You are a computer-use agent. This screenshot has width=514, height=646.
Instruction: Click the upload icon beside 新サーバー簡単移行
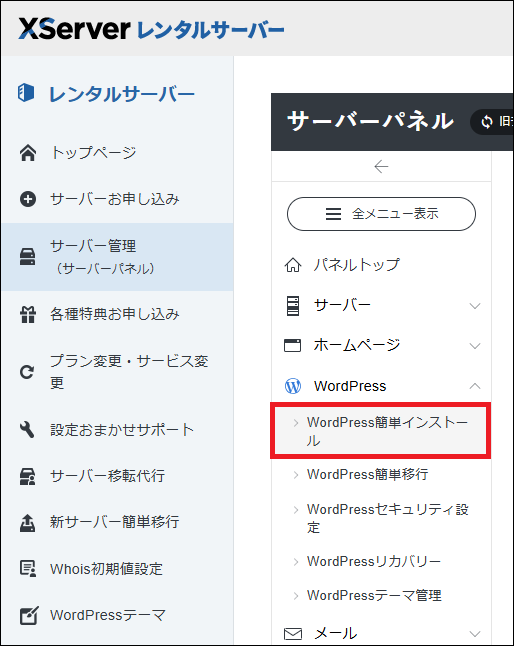[x=28, y=522]
